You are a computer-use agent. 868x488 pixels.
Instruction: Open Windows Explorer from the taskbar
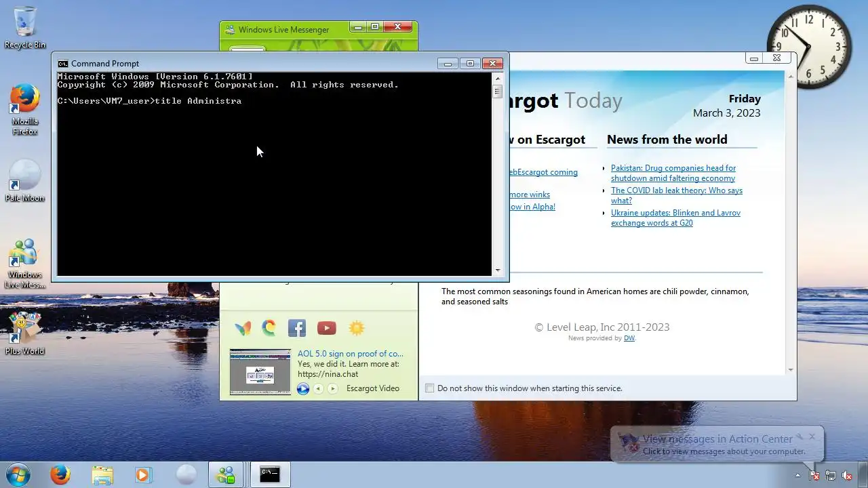point(102,474)
